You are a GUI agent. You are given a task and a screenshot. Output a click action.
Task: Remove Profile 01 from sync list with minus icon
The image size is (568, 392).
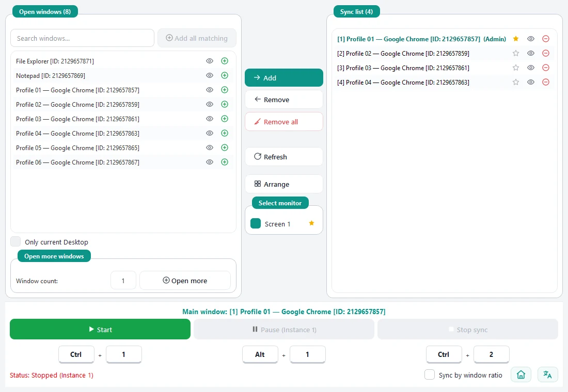point(546,39)
